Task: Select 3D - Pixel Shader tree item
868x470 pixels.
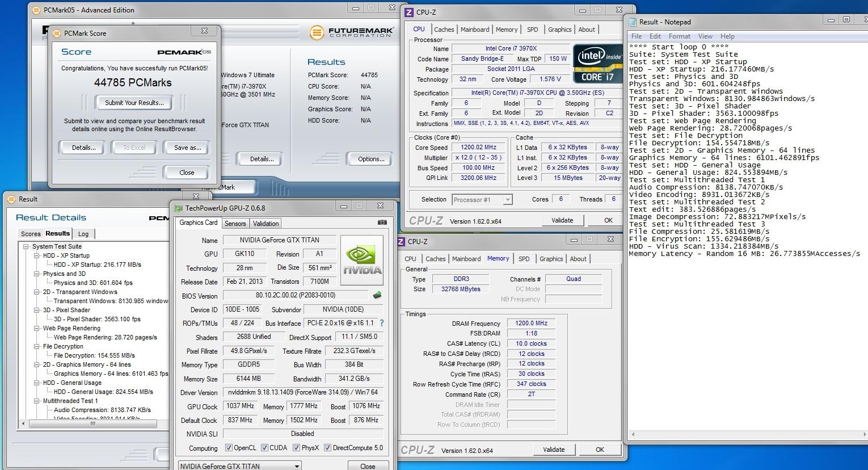Action: [x=66, y=310]
